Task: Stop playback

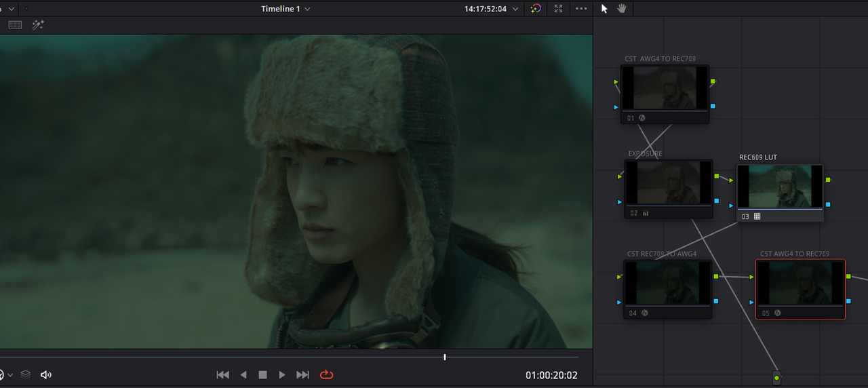Action: point(262,374)
